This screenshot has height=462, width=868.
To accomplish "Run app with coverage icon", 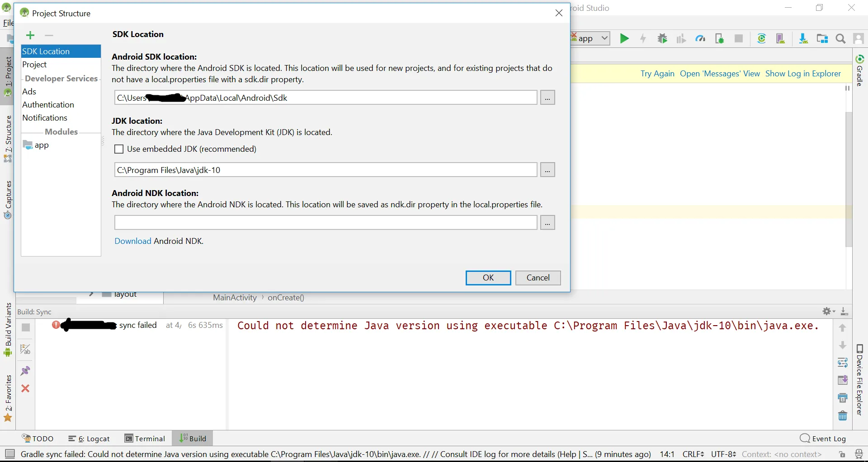I will (681, 38).
